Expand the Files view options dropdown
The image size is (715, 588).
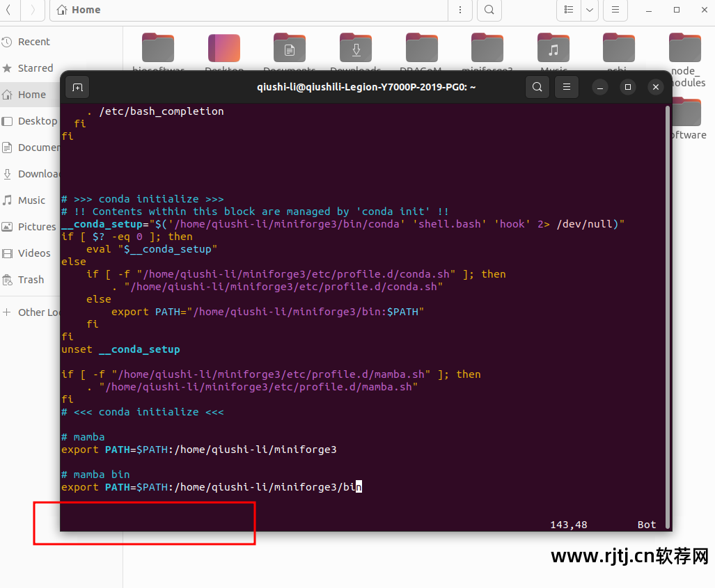(590, 10)
